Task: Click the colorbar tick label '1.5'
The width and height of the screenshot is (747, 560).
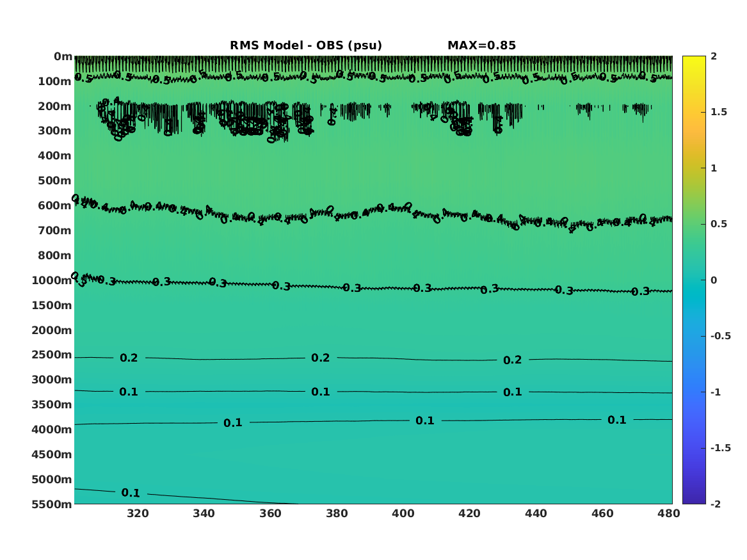Action: [718, 112]
